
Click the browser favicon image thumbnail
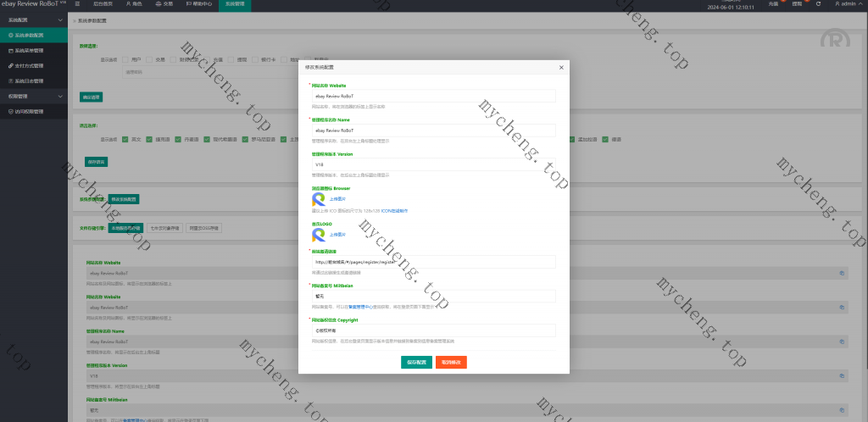pos(319,199)
